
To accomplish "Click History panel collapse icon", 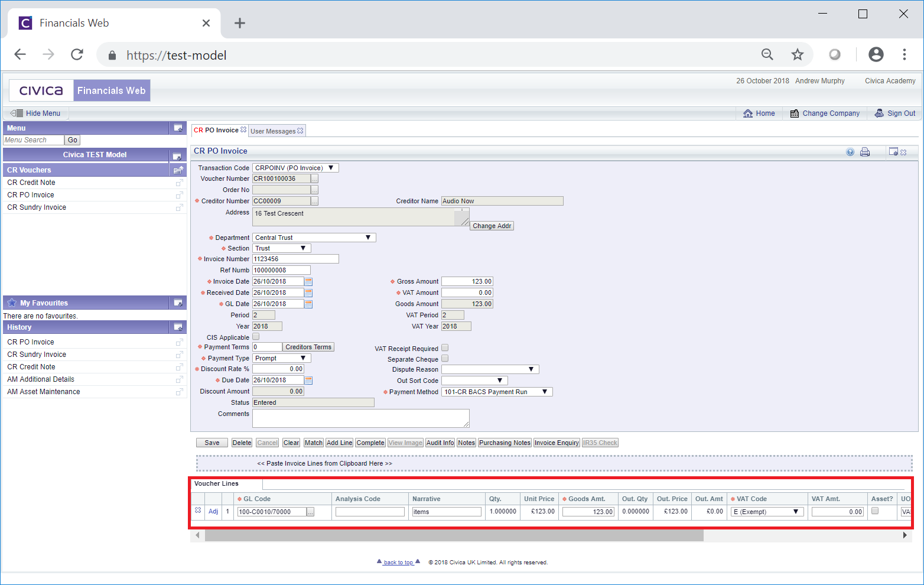I will click(178, 327).
